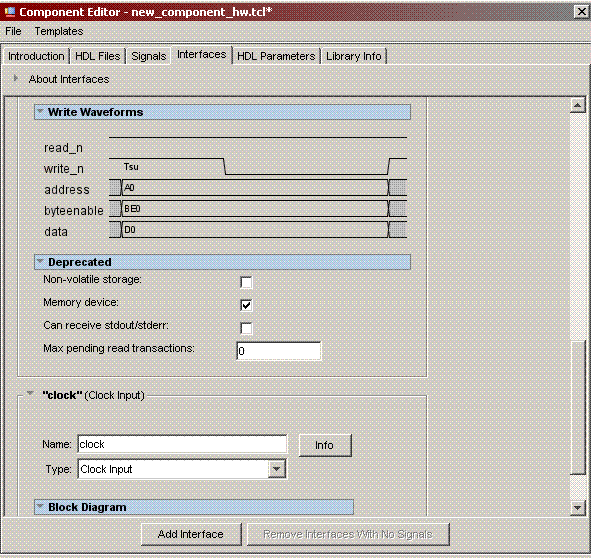Collapse the Block Diagram section

pyautogui.click(x=40, y=506)
